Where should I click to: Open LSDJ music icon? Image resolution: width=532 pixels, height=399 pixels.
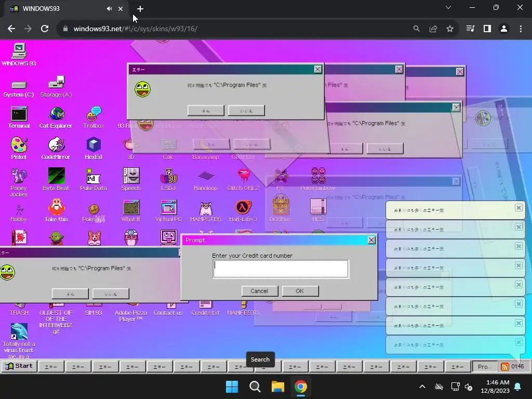pos(168,180)
